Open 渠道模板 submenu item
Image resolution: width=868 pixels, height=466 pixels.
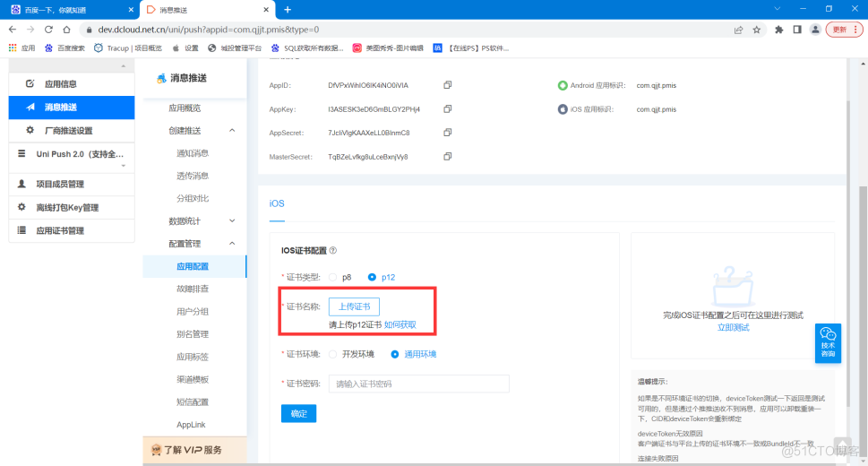click(193, 380)
